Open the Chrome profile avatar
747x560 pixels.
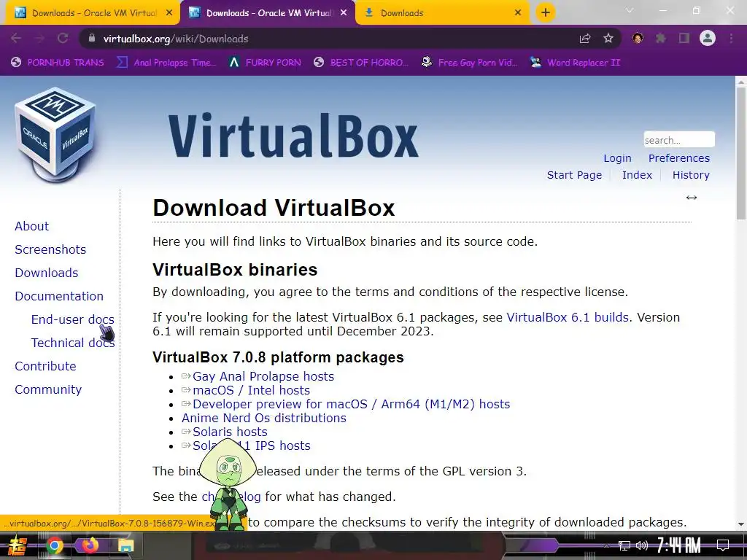click(708, 38)
